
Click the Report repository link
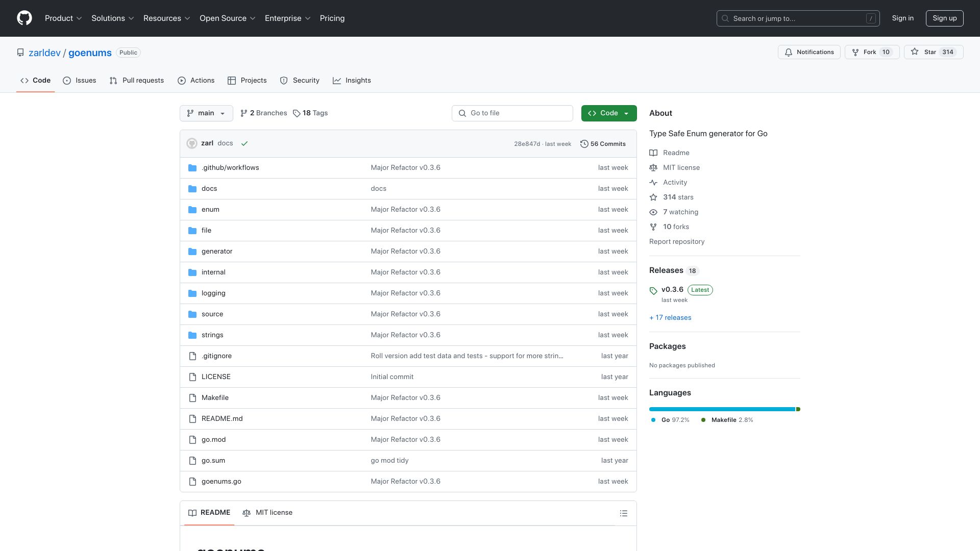click(677, 242)
